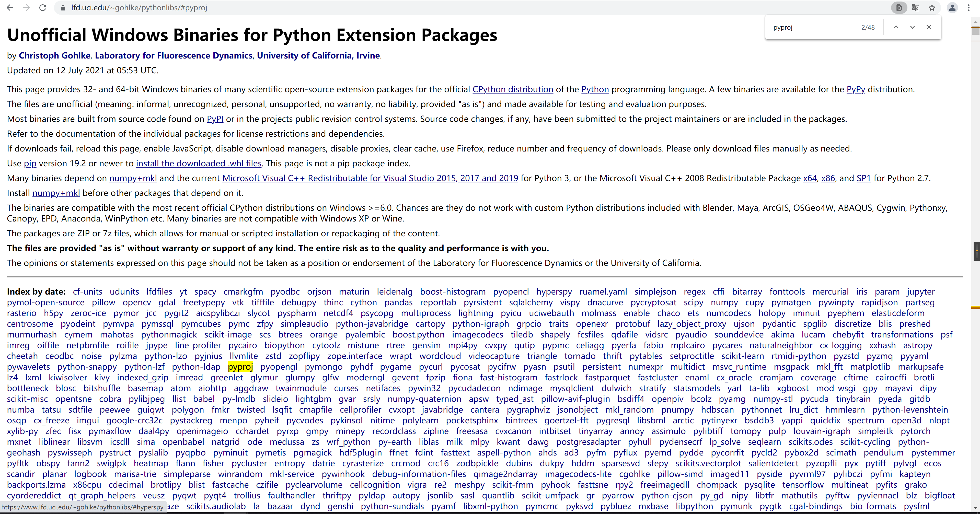Close the find bar
Screen dimensions: 980x514
929,27
